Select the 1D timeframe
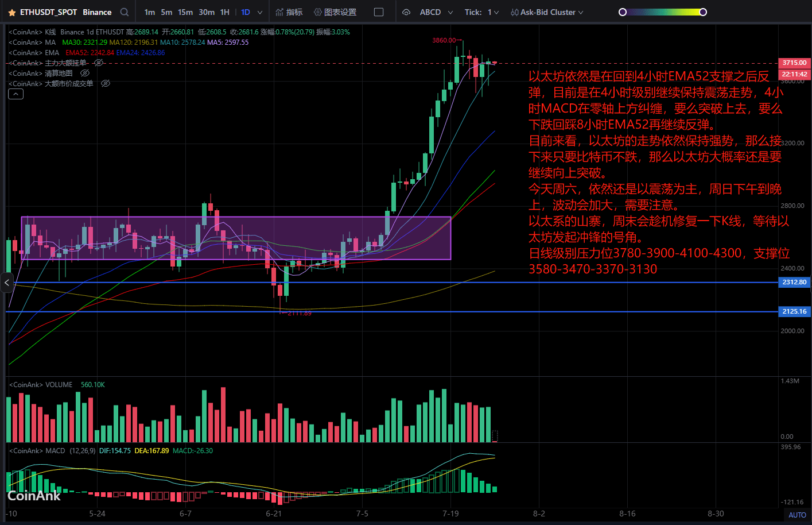Screen dimensions: 812x525 [246, 12]
